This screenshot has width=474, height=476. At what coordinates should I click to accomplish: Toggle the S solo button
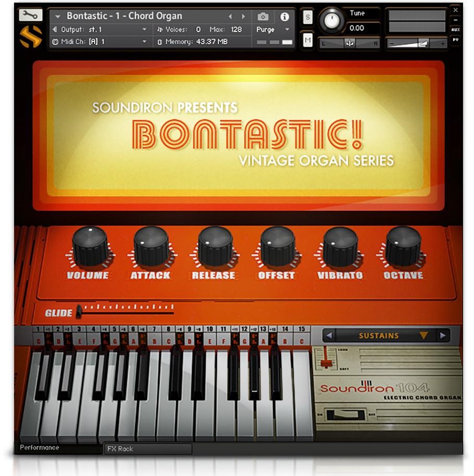click(308, 17)
